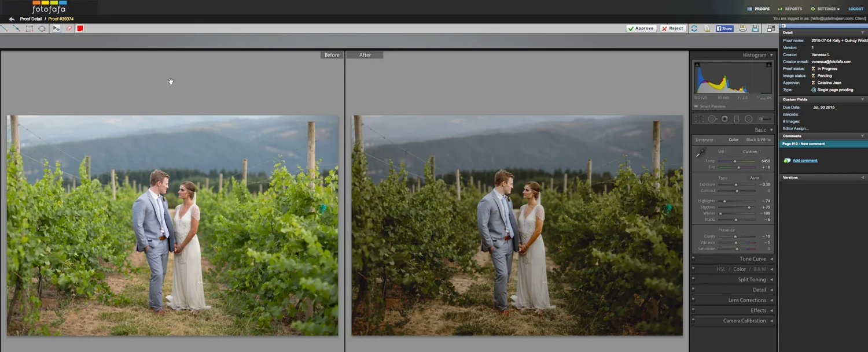Image resolution: width=868 pixels, height=352 pixels.
Task: Select the spot removal tool
Action: [712, 119]
